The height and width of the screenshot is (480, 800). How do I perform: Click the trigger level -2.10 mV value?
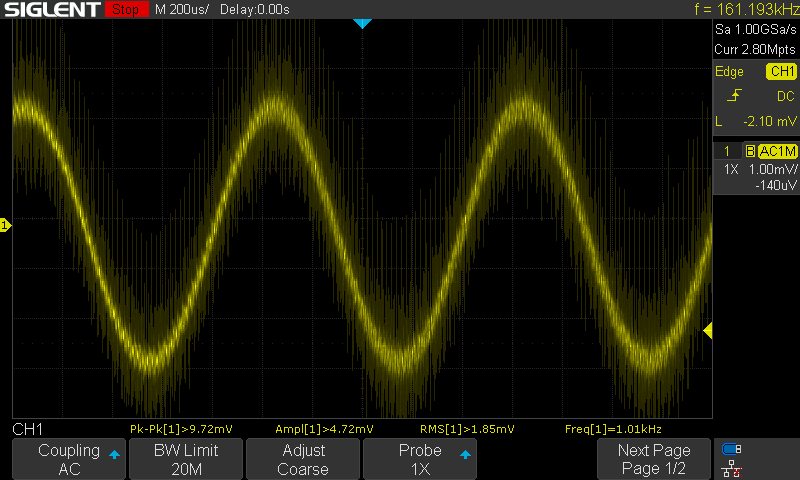click(769, 121)
